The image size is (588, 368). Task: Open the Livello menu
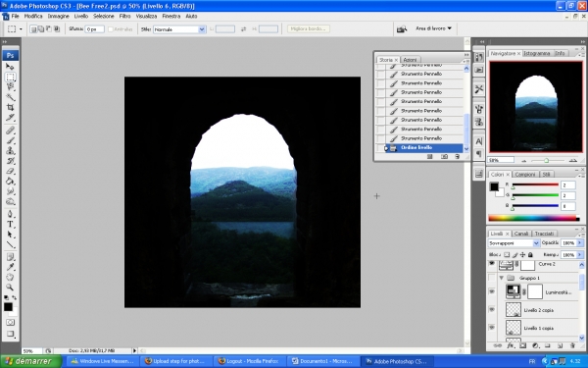81,16
